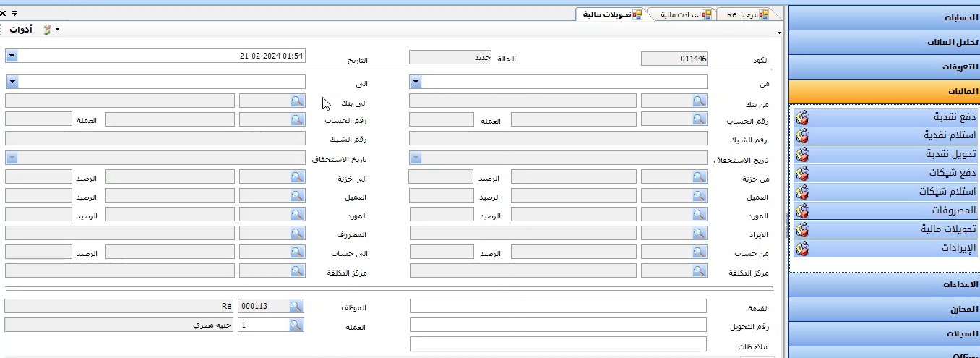Search currency via العملة magnifier beside value 1
The height and width of the screenshot is (358, 980).
pyautogui.click(x=297, y=325)
